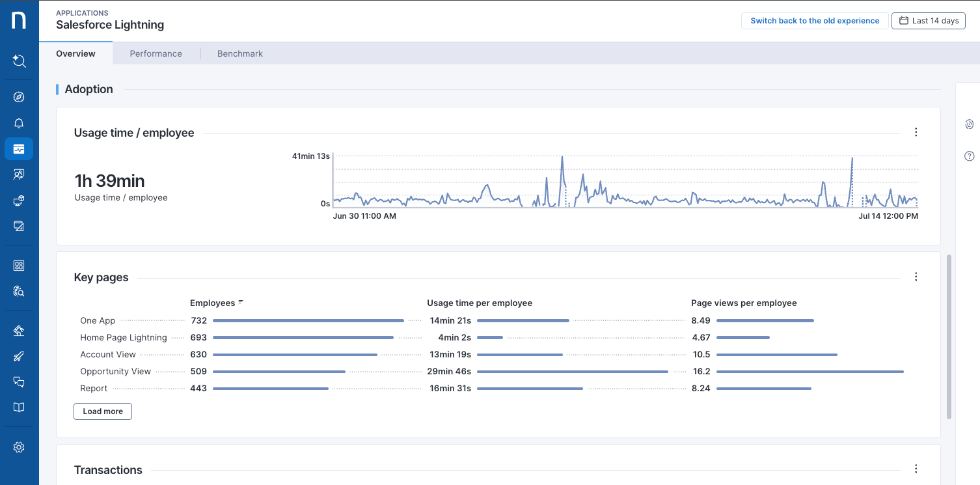Viewport: 980px width, 485px height.
Task: Click Switch back to the old experience
Action: (814, 21)
